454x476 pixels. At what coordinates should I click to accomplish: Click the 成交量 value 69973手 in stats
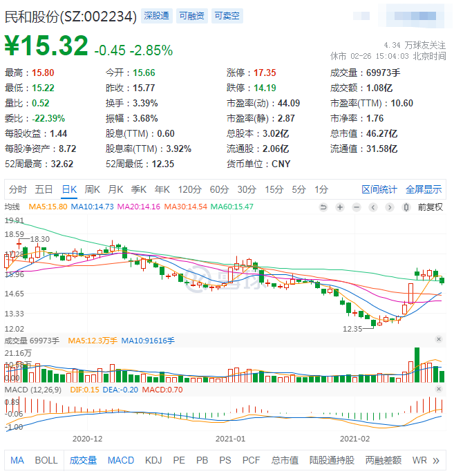click(384, 73)
